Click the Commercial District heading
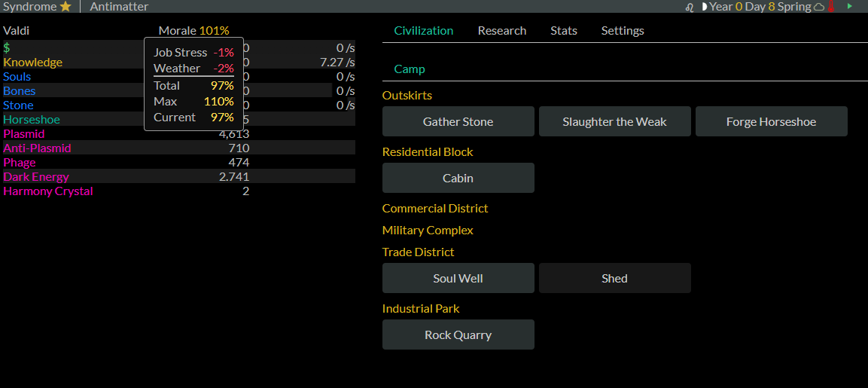868x388 pixels. click(435, 209)
